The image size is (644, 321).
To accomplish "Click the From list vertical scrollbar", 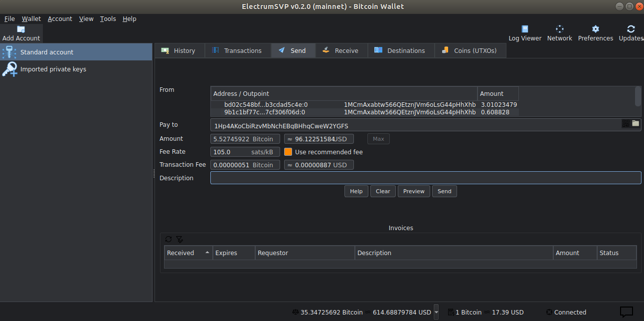I will pyautogui.click(x=638, y=96).
